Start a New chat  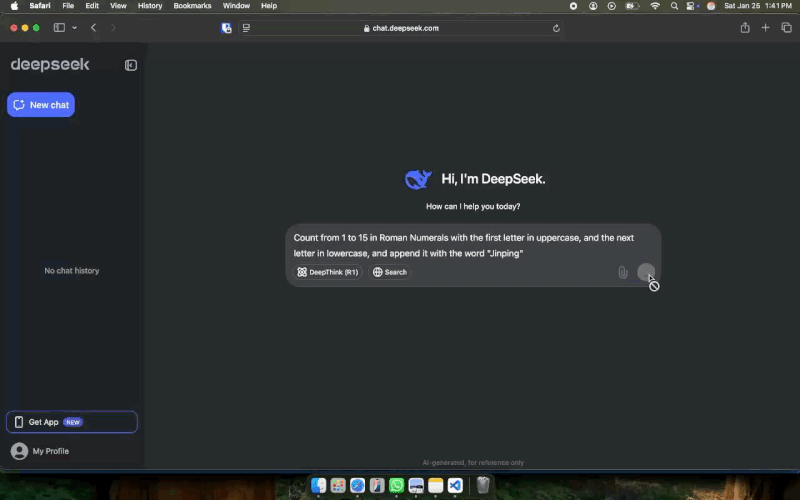tap(41, 105)
